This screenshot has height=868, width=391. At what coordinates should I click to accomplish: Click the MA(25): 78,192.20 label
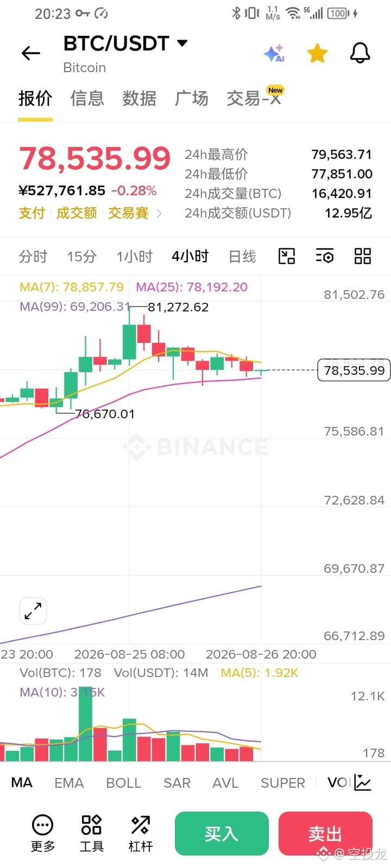(x=192, y=287)
